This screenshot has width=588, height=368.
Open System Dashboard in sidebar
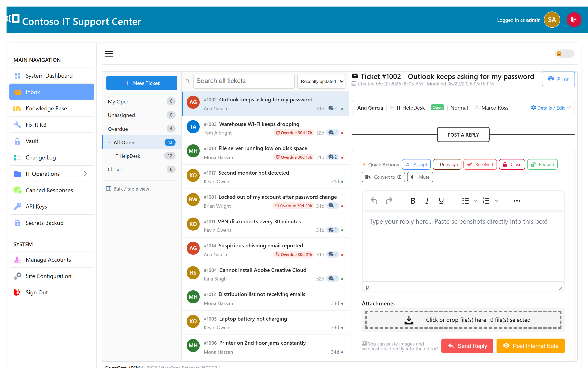click(52, 76)
